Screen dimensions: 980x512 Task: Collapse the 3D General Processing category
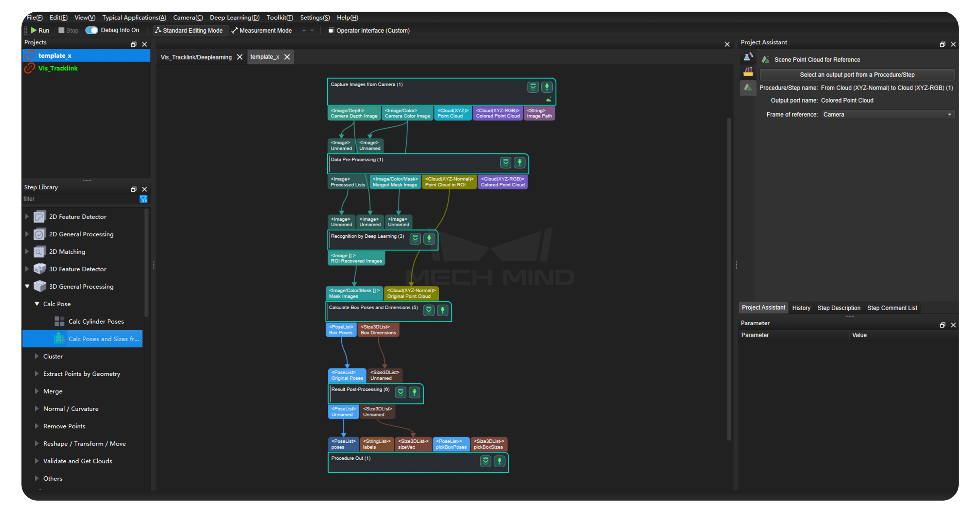[27, 286]
